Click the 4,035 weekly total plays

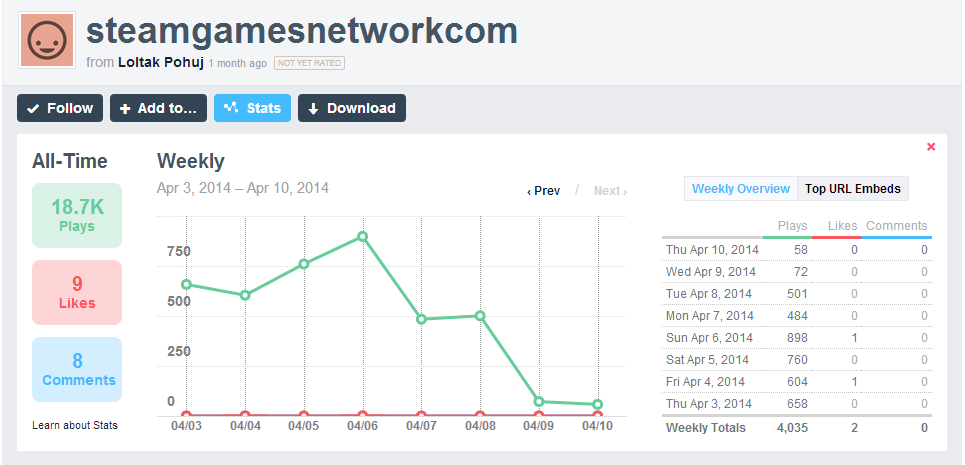coord(791,428)
